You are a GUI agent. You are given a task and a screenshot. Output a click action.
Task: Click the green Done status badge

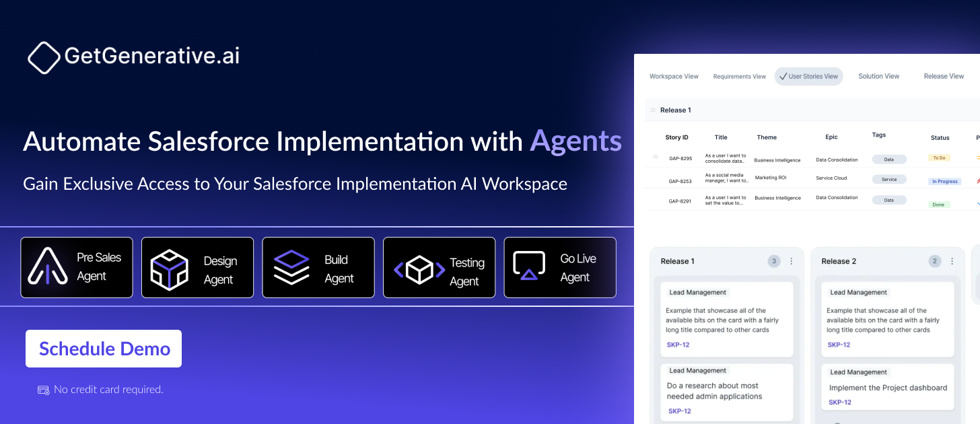tap(939, 205)
